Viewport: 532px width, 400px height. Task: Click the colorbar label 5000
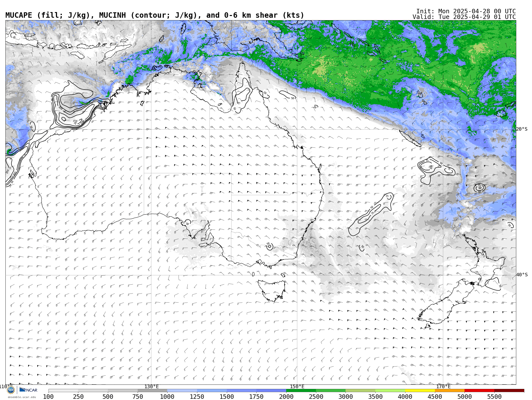point(465,397)
